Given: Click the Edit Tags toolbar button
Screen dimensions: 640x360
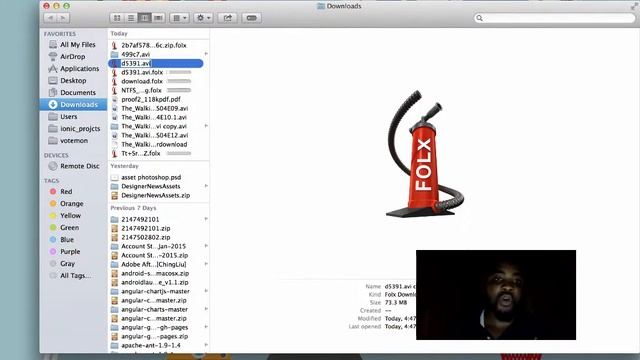Looking at the screenshot, I should tap(251, 18).
